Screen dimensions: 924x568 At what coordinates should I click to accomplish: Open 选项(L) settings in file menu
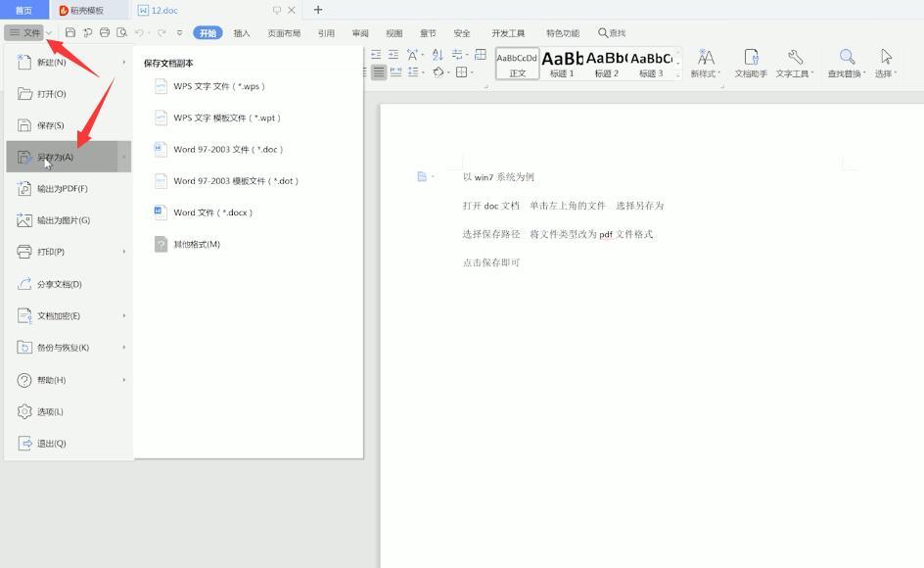[69, 411]
